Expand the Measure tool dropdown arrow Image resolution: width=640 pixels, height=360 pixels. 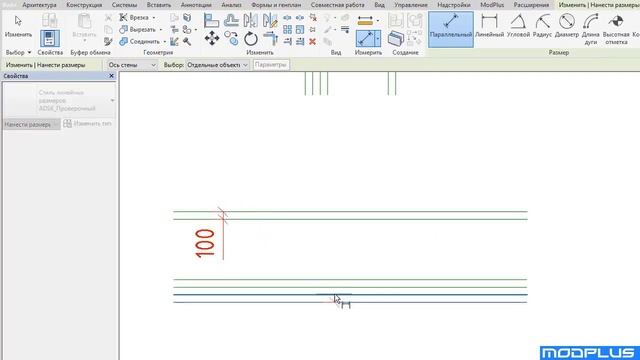tap(378, 20)
